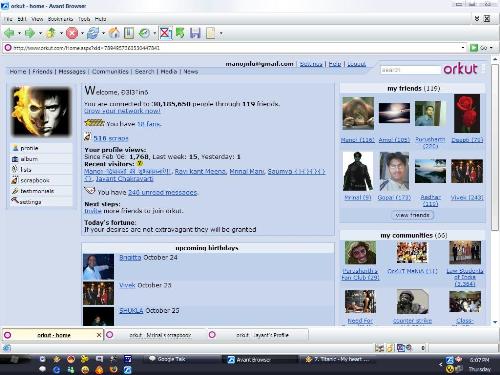Click the grow your network now link
Image resolution: width=500 pixels, height=375 pixels.
click(x=122, y=111)
